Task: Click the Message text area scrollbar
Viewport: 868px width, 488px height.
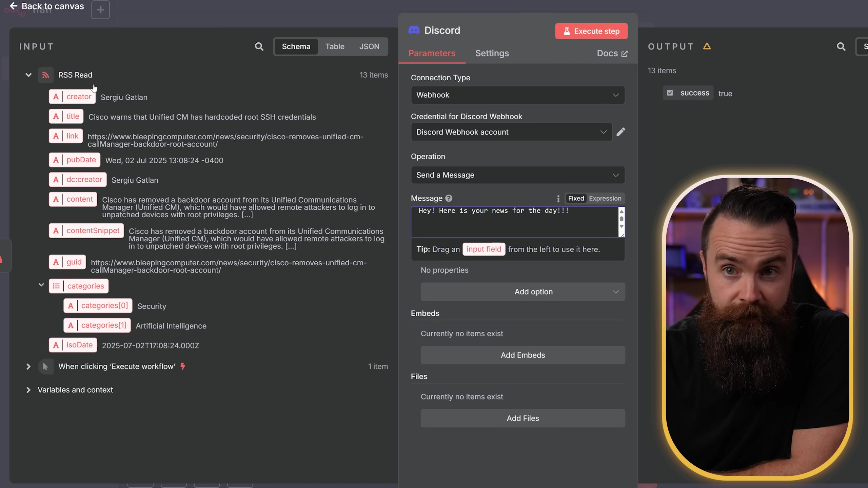Action: pos(621,219)
